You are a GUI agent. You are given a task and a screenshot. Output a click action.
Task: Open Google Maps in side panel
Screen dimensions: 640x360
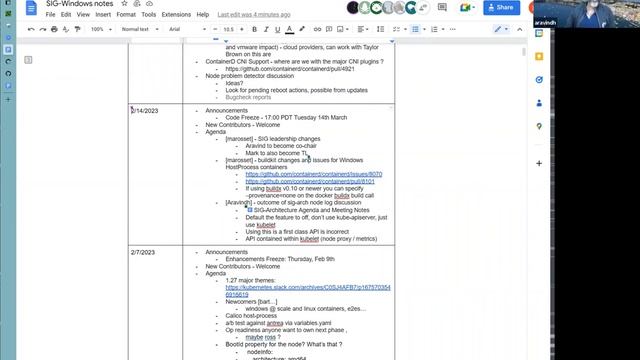click(x=539, y=127)
